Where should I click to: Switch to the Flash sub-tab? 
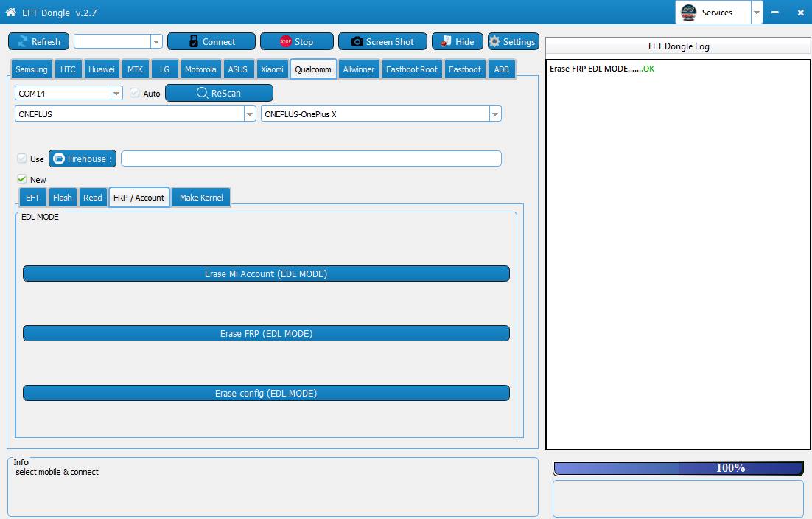point(62,198)
